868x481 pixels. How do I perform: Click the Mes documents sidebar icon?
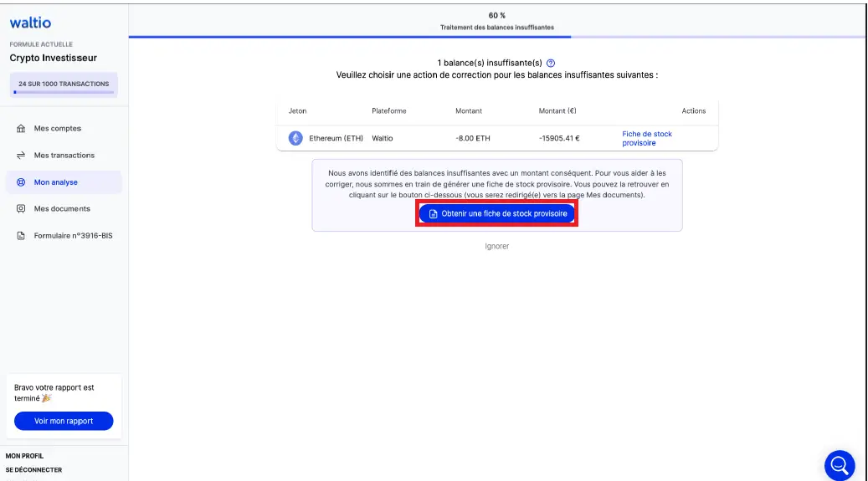(21, 209)
